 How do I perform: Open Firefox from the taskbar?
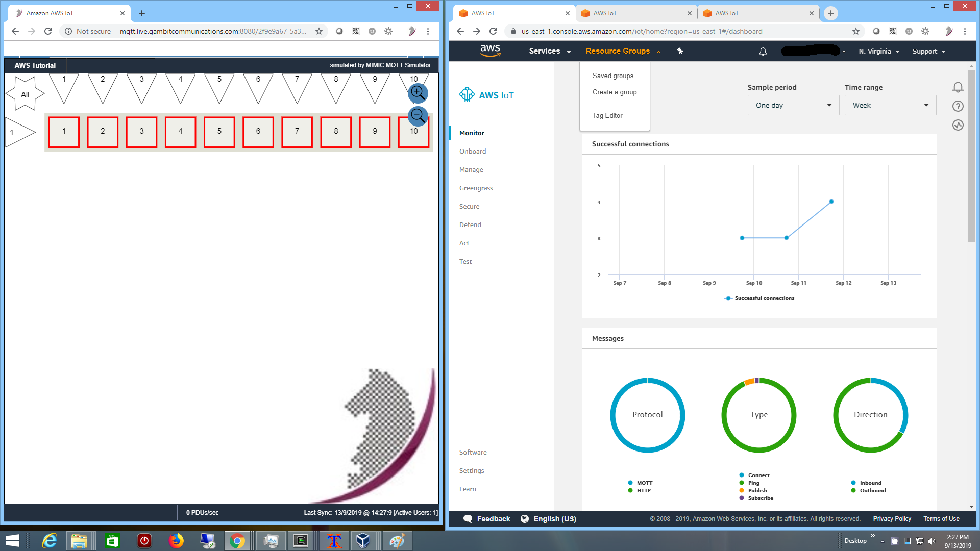176,541
